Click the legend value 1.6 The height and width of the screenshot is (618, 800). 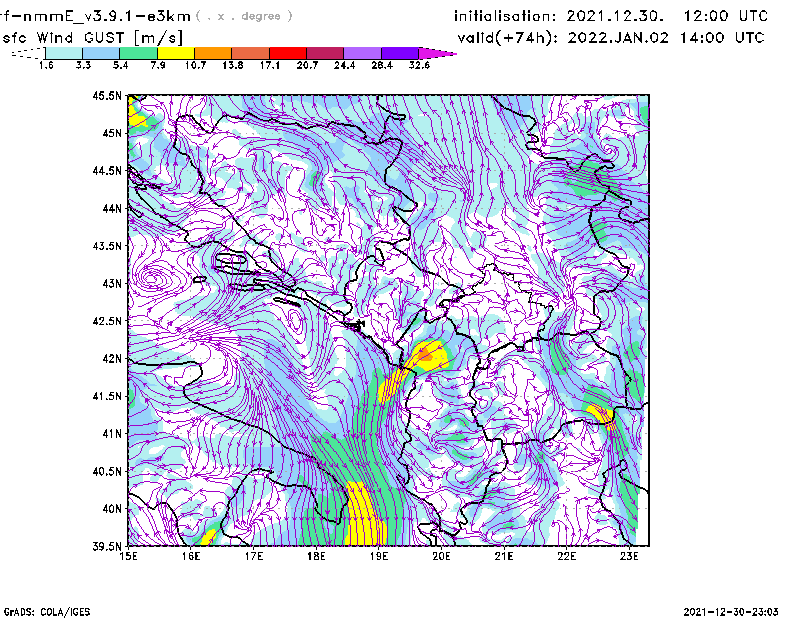pyautogui.click(x=46, y=65)
